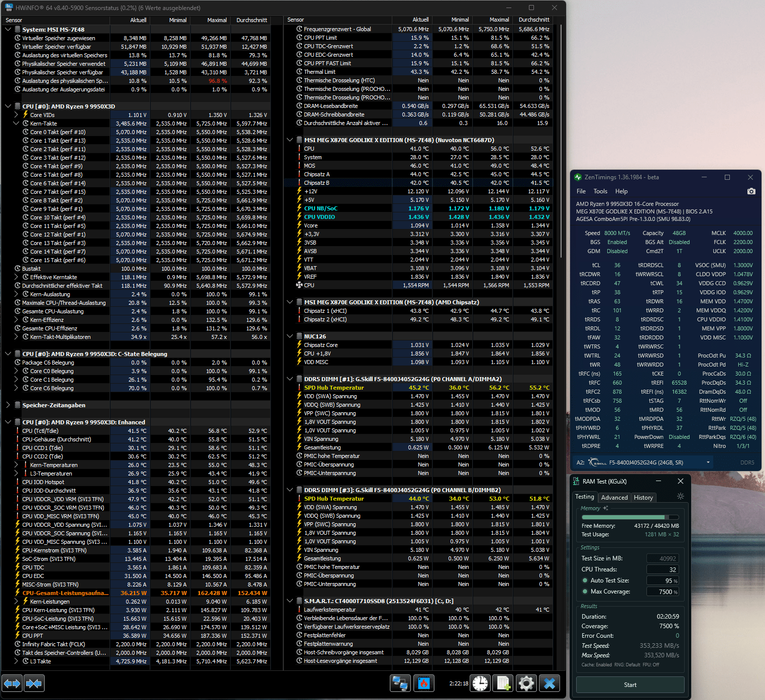Collapse the NUC126 sensor group
Viewport: 765px width, 700px height.
(290, 336)
